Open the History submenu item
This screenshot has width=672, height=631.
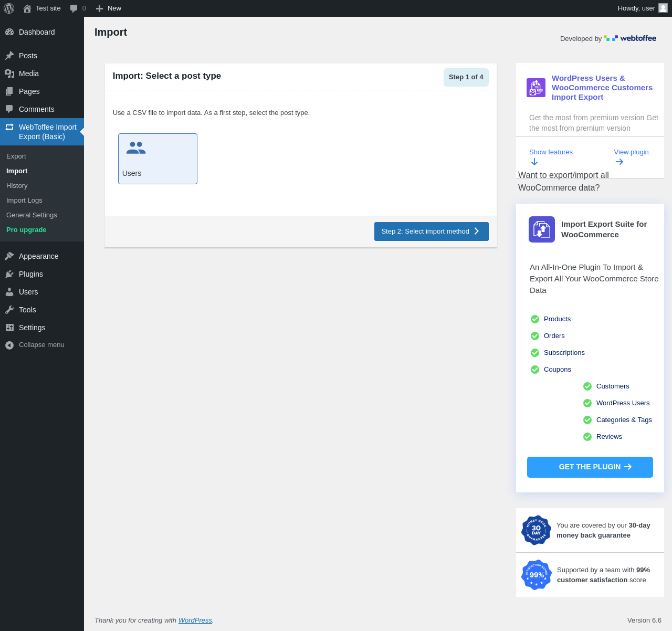click(x=17, y=186)
